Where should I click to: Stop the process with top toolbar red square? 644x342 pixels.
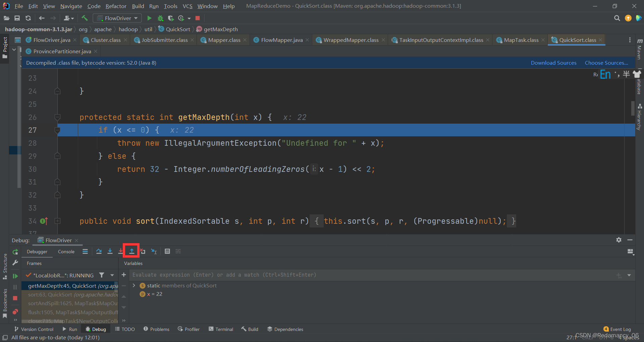198,18
